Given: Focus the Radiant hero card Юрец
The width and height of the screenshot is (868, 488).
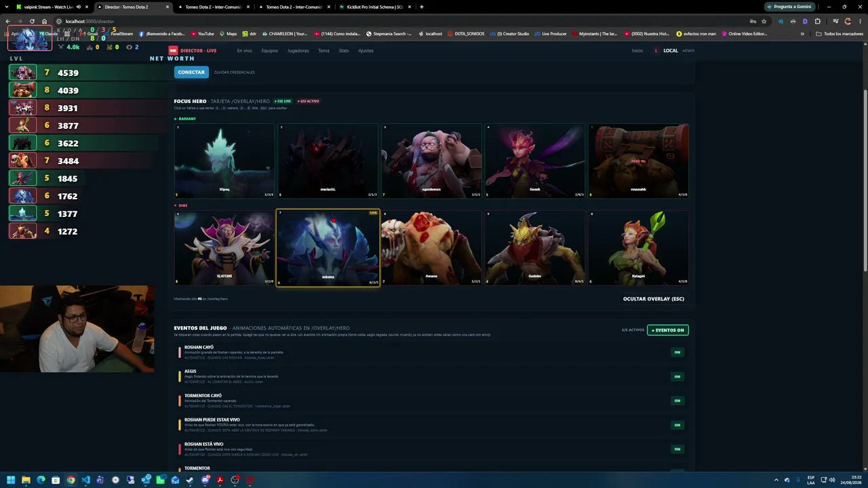Looking at the screenshot, I should click(x=224, y=161).
